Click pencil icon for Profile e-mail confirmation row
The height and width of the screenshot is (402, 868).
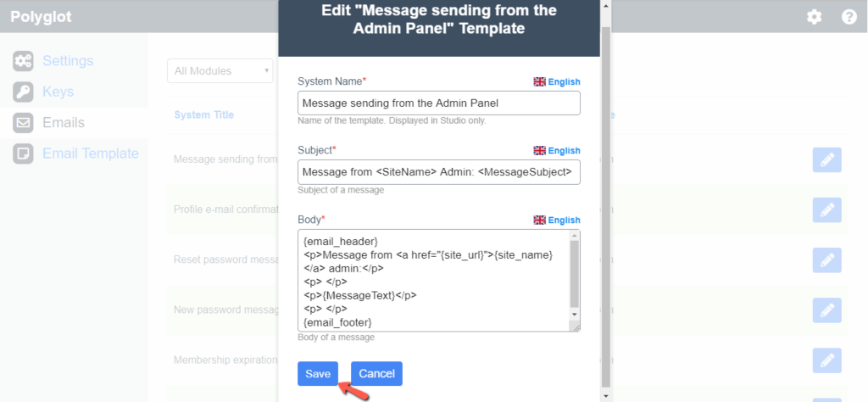point(827,210)
